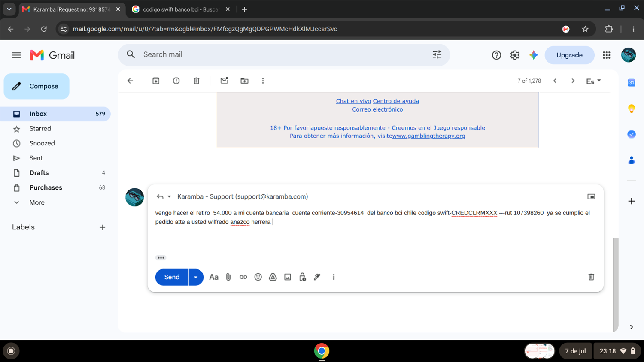Click Compose button
644x362 pixels.
[x=36, y=86]
